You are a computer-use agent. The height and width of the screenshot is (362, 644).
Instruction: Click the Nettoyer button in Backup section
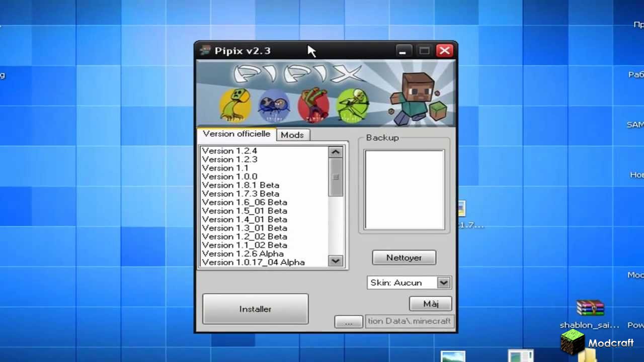404,257
